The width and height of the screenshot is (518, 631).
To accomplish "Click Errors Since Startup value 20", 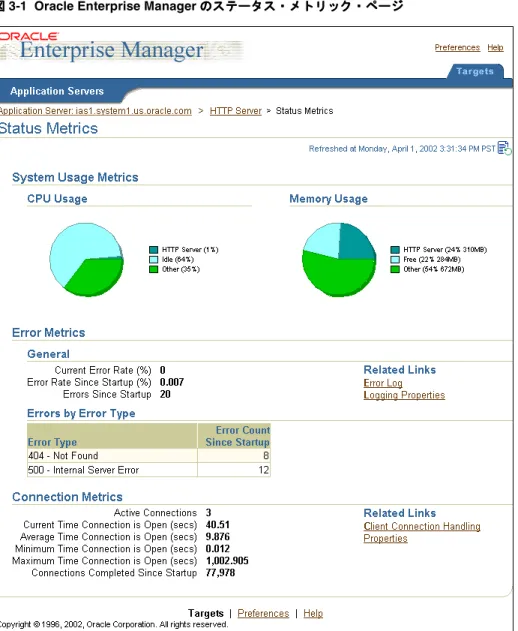I will (x=165, y=394).
